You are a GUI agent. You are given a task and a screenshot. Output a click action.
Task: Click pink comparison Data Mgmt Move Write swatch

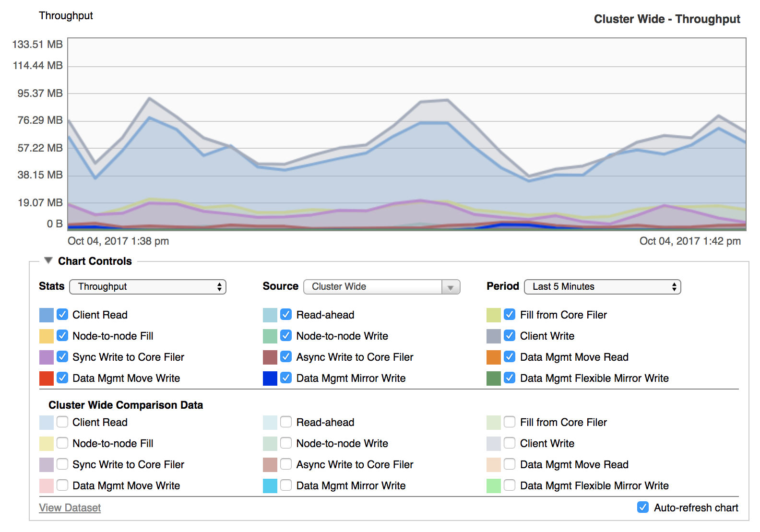[x=47, y=486]
